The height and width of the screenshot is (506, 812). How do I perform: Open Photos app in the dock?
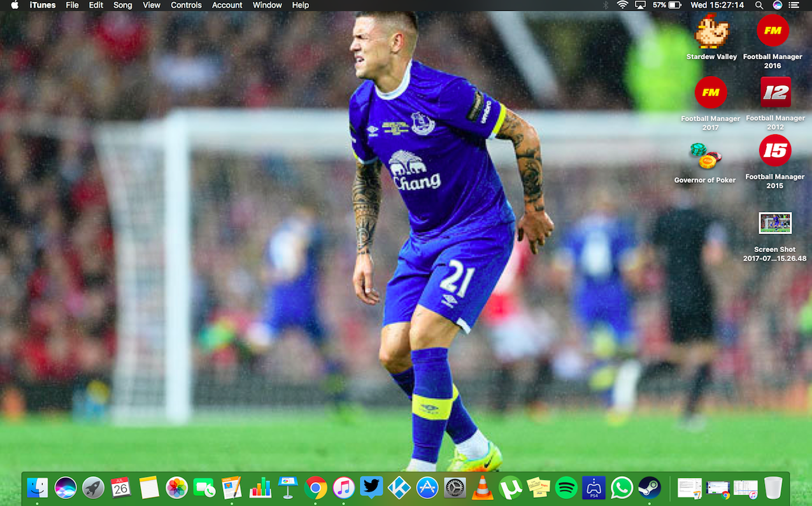(176, 488)
